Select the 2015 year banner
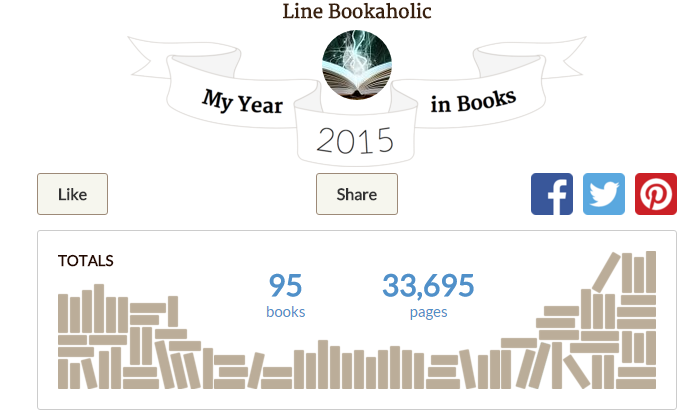 pos(355,141)
